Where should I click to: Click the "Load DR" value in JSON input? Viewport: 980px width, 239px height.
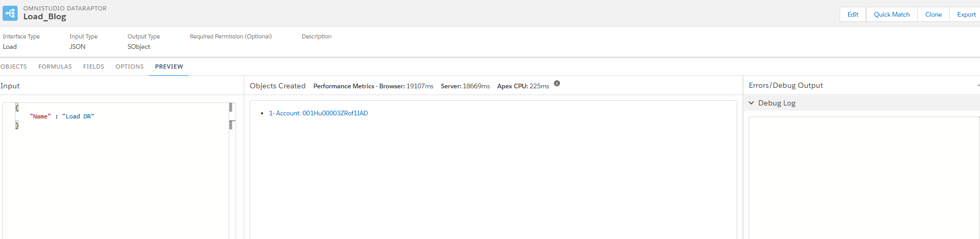click(x=78, y=116)
